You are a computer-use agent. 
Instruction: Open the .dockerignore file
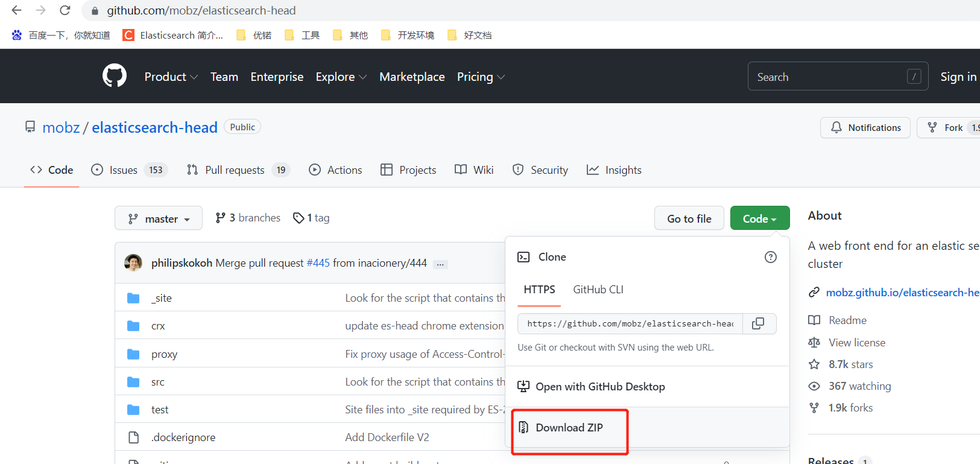[183, 437]
